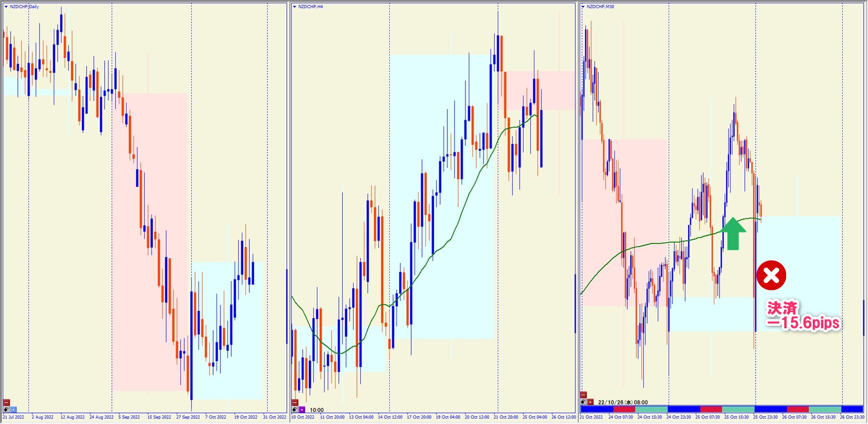Click bomb icon in H4 chart corner
This screenshot has height=424, width=868.
coord(295,410)
